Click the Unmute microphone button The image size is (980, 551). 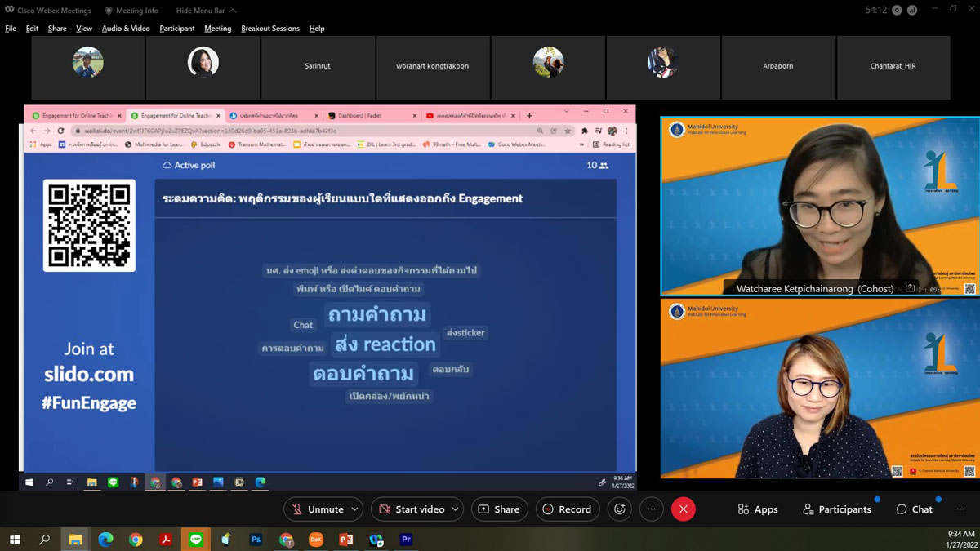click(x=317, y=509)
